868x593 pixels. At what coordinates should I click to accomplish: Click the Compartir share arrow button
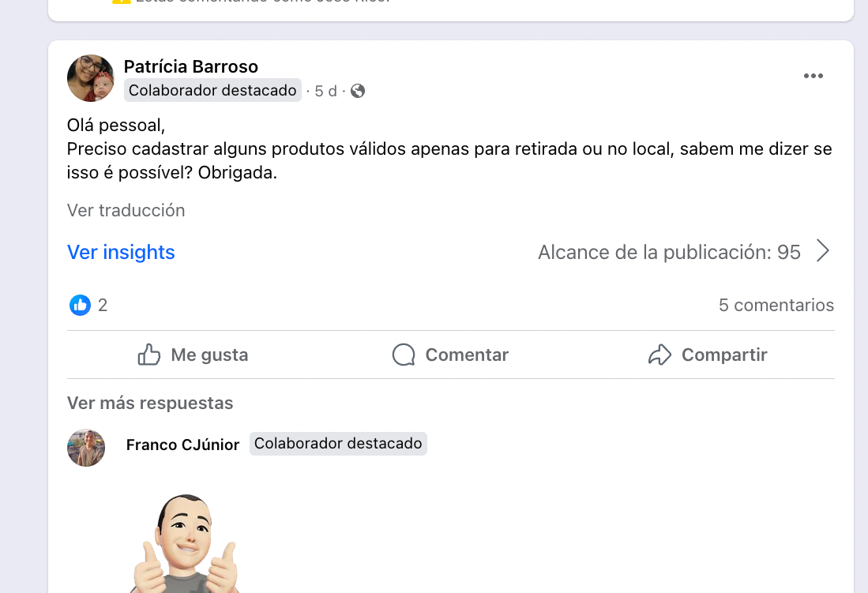[x=707, y=355]
